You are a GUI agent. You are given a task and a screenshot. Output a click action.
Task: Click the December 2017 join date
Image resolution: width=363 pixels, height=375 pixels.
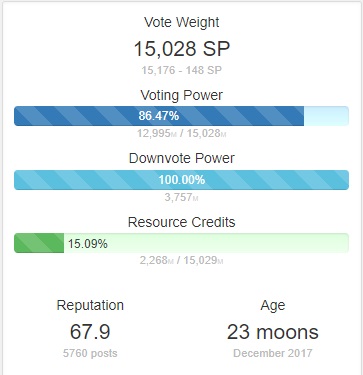click(273, 353)
